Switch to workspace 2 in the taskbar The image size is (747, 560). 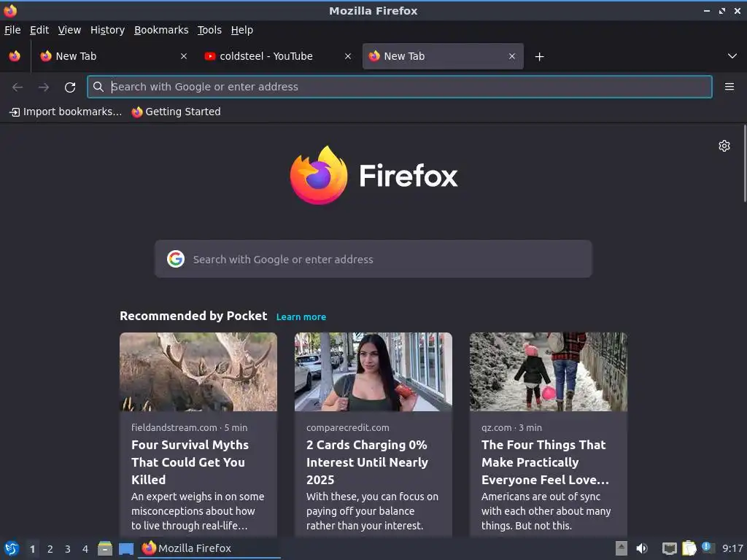pyautogui.click(x=50, y=549)
